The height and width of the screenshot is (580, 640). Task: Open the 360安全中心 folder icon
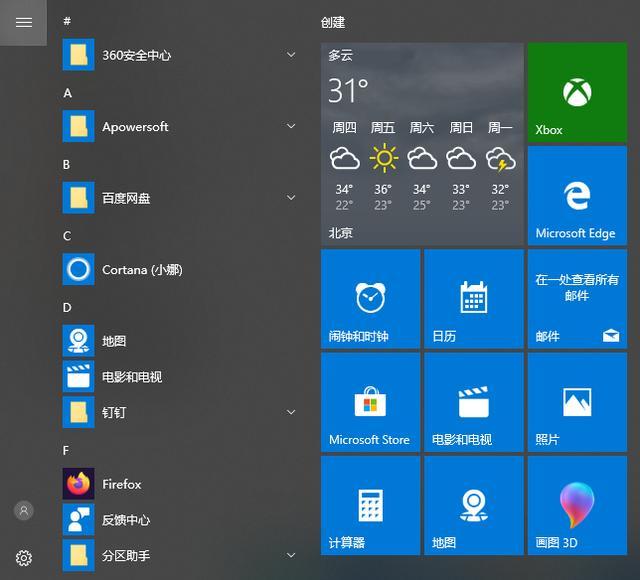78,55
